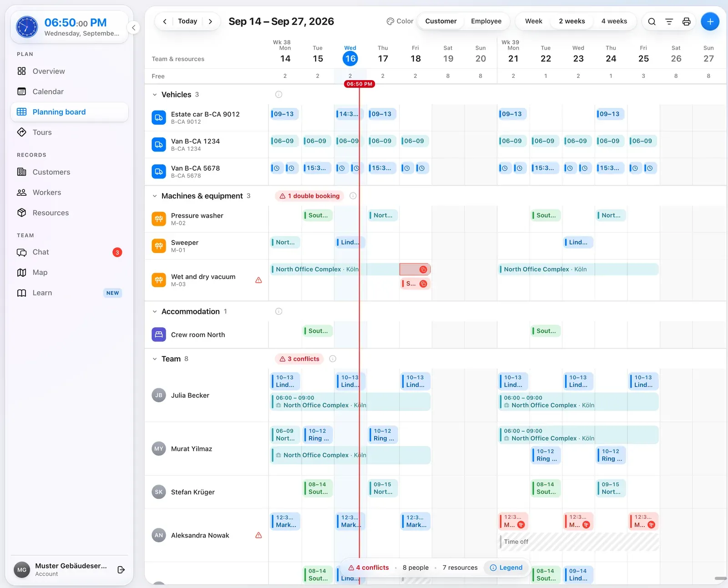Open Overview in the sidebar
Screen dimensions: 728x588
[x=70, y=71]
